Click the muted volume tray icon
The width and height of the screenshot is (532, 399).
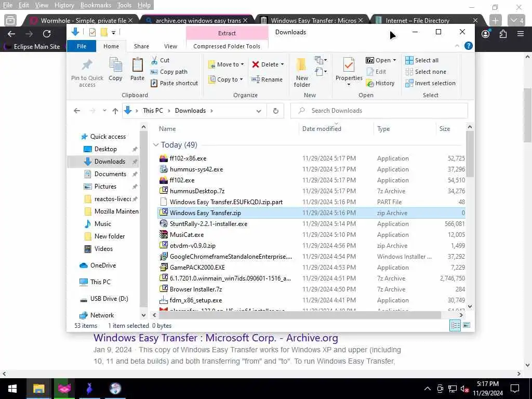click(x=464, y=389)
